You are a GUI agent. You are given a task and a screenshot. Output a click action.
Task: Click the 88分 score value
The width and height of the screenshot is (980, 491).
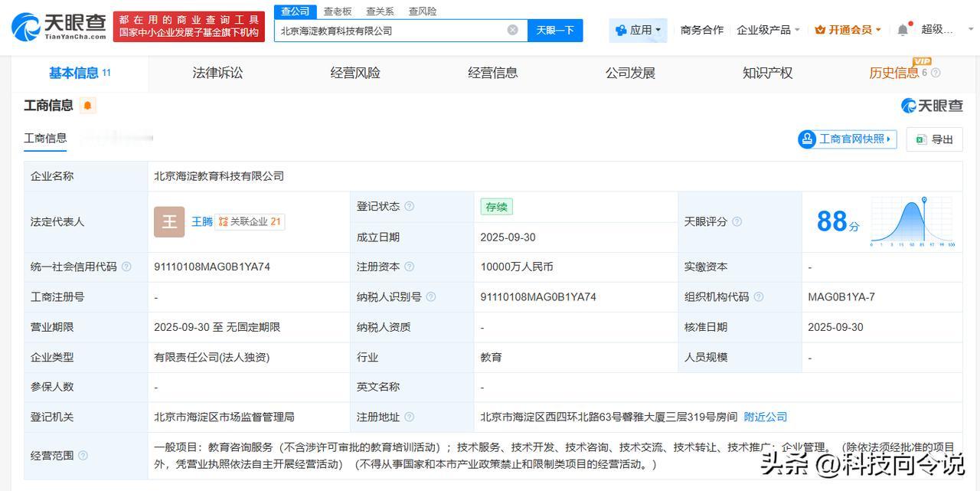click(838, 221)
